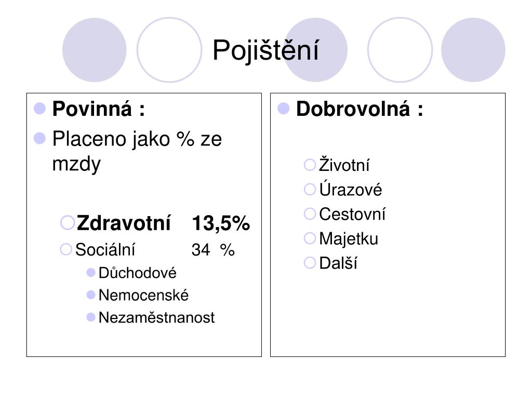
Task: Click the bullet beside Placeno jako % ze mzdy
Action: [39, 138]
